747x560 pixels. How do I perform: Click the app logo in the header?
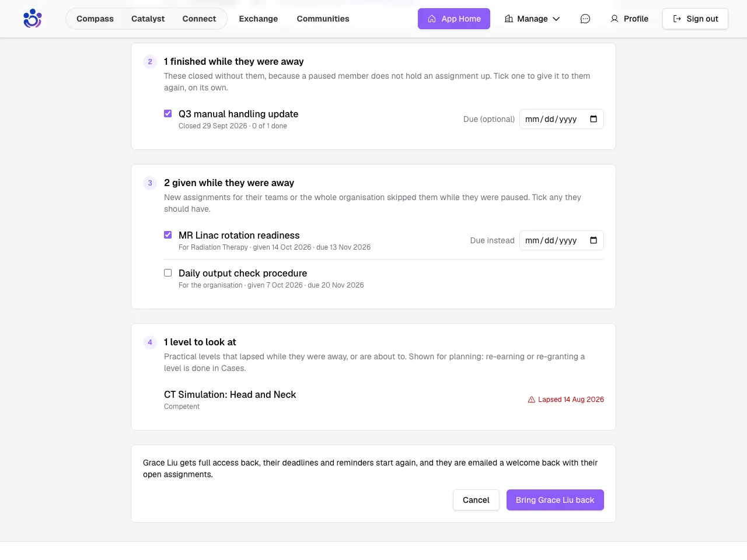(33, 19)
